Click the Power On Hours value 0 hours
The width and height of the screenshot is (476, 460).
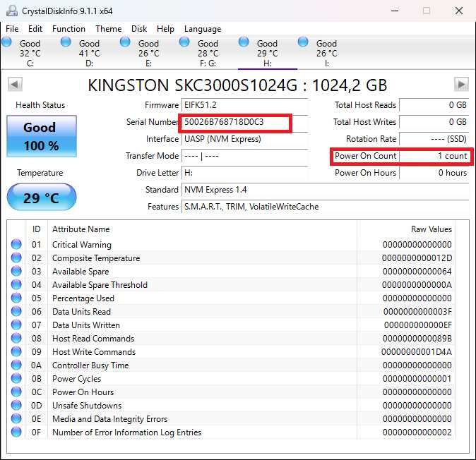[434, 173]
